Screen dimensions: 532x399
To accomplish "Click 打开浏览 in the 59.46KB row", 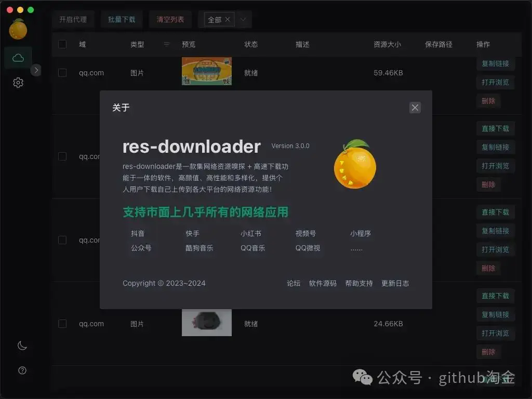I will [x=495, y=82].
